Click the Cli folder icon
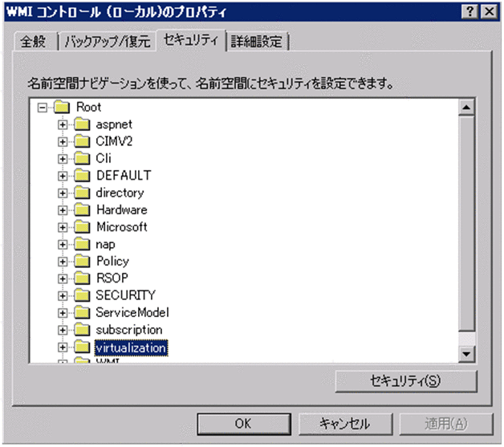The height and width of the screenshot is (447, 504). pyautogui.click(x=82, y=158)
